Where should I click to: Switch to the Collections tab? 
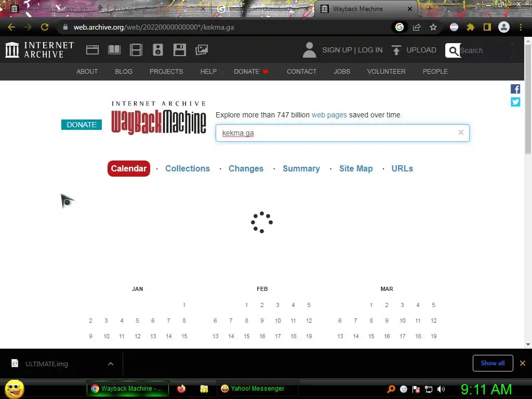[187, 168]
